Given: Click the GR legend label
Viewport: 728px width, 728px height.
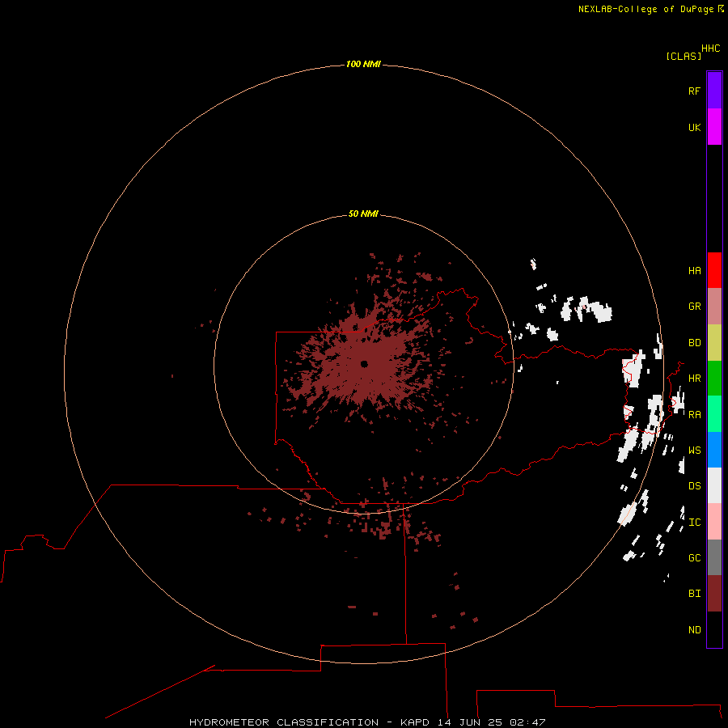Looking at the screenshot, I should pos(694,307).
